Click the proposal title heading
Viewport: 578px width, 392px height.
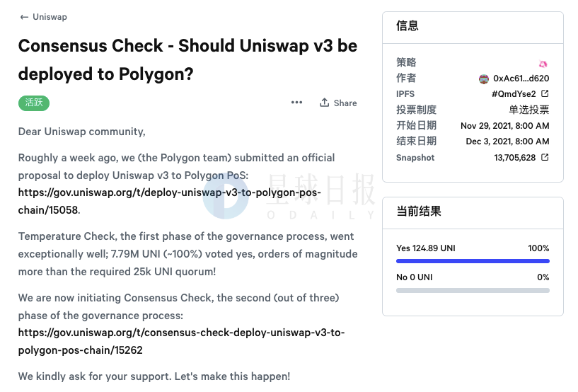click(x=187, y=59)
